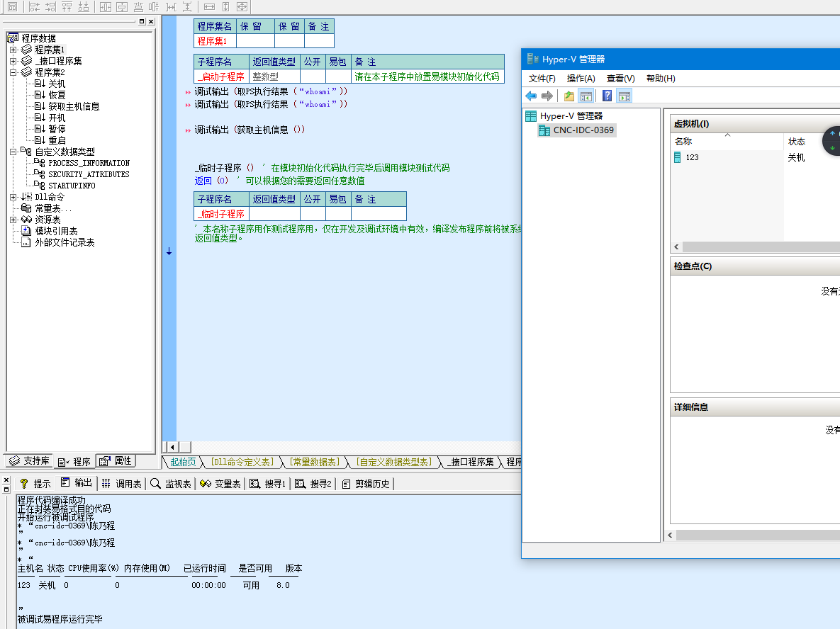Open Hyper-V help via question mark icon
Viewport: 840px width, 629px height.
[607, 96]
